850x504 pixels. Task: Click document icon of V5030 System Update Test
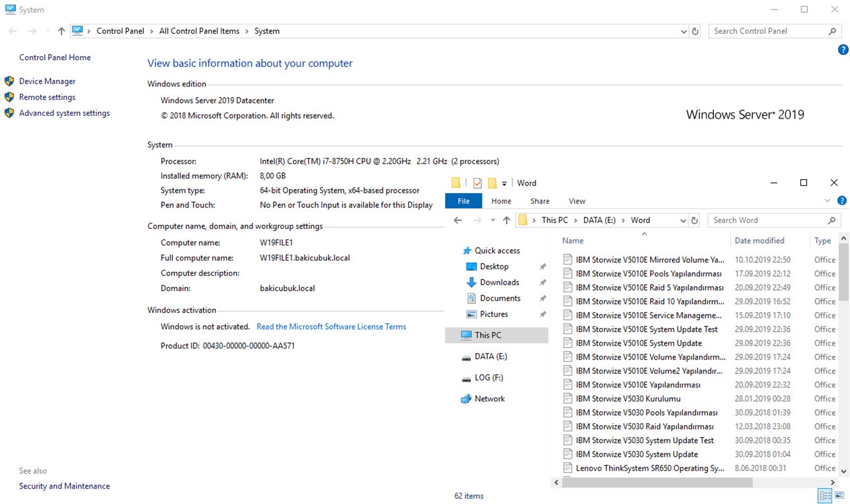pyautogui.click(x=567, y=440)
